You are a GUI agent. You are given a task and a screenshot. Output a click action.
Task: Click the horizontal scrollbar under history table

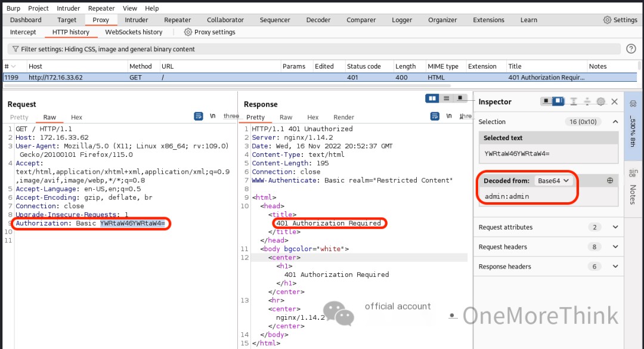[227, 86]
